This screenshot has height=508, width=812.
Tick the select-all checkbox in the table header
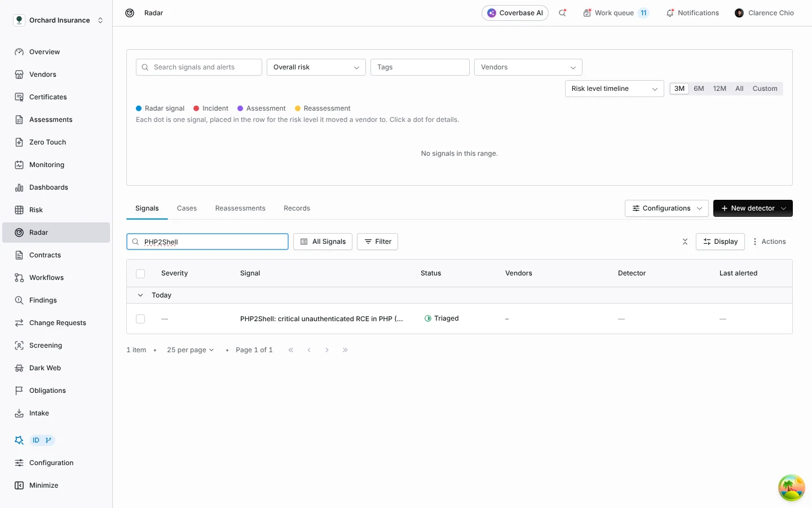click(140, 274)
